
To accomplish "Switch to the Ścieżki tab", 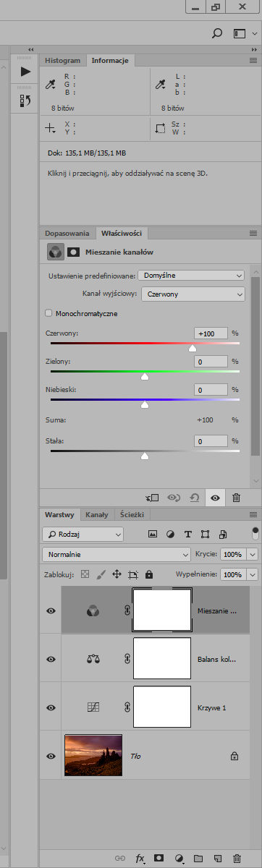I will (x=132, y=515).
